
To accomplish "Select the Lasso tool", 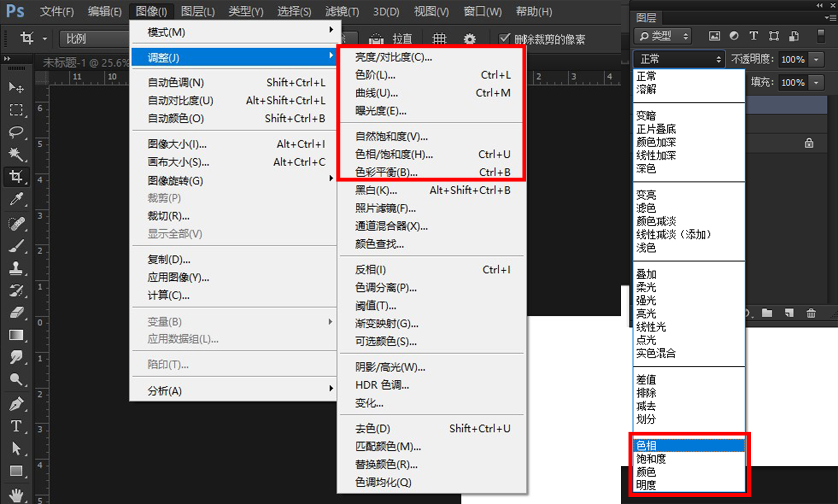I will (17, 132).
